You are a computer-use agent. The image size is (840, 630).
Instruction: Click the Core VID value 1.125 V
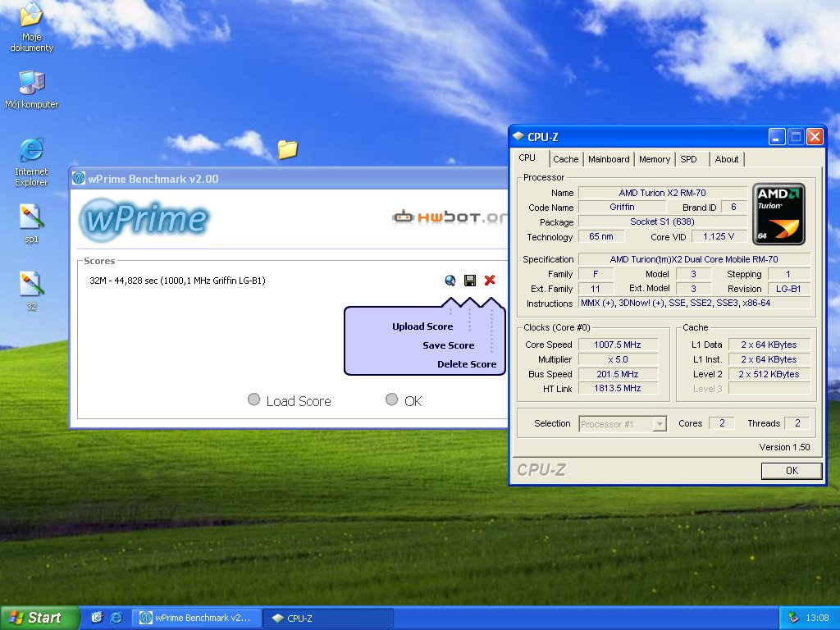719,236
